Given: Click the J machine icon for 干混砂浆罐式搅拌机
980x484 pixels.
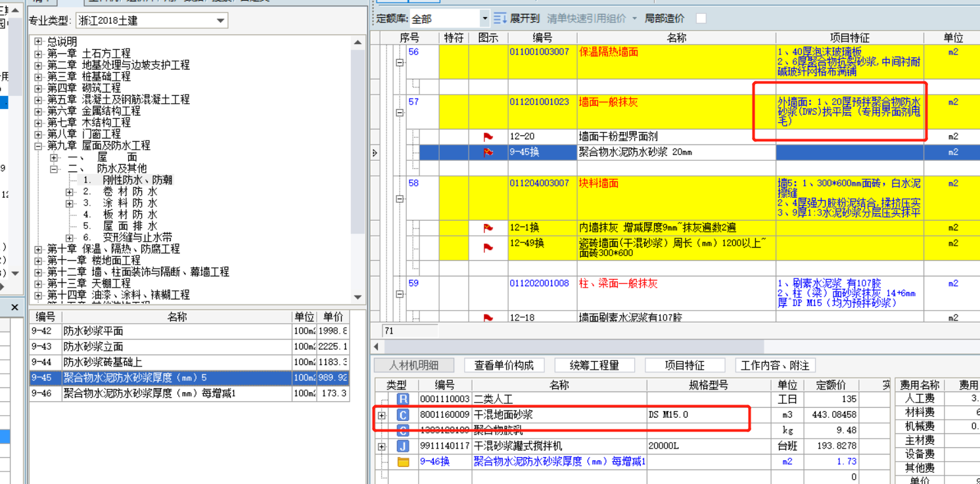Looking at the screenshot, I should point(403,446).
